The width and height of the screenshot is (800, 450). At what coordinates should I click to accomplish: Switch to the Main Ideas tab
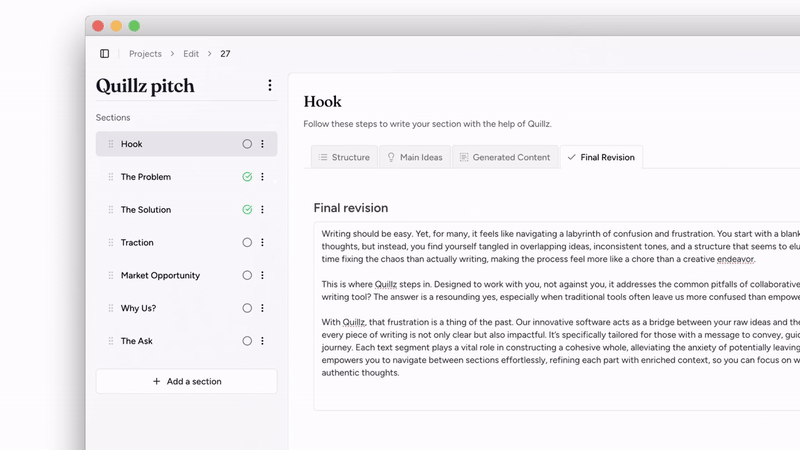[415, 157]
